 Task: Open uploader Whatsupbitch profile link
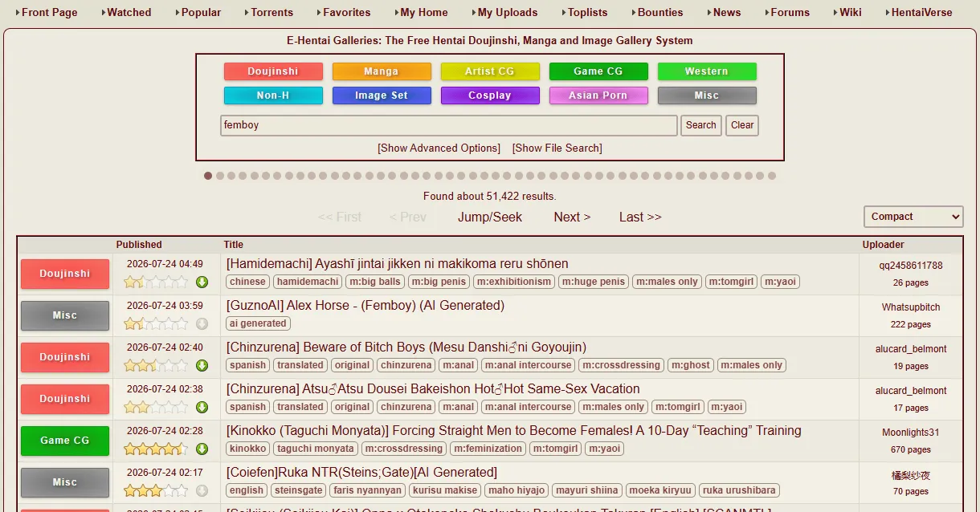click(x=911, y=307)
